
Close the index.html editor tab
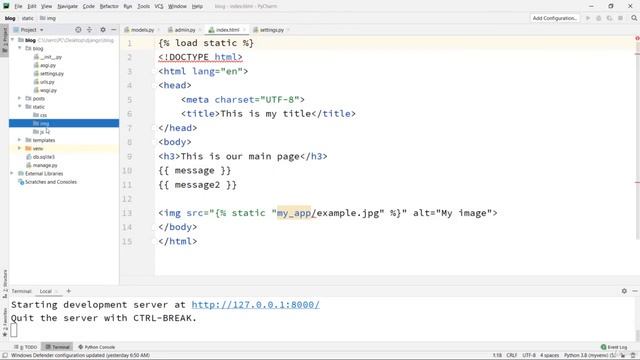click(x=244, y=30)
